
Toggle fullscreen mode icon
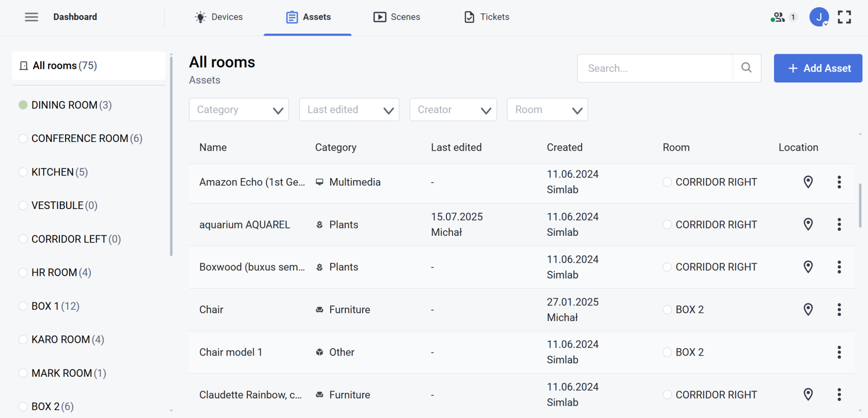click(x=844, y=17)
